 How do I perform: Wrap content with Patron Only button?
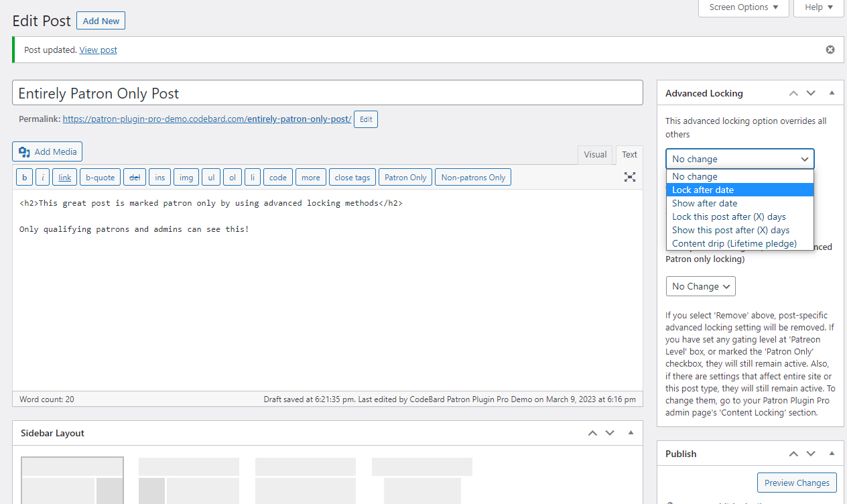click(x=405, y=178)
